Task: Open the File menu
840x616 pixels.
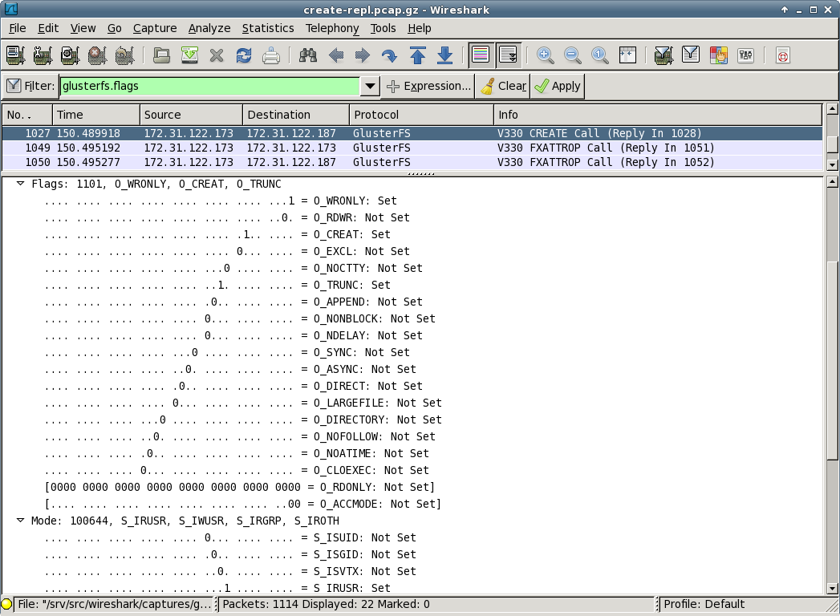Action: (17, 28)
